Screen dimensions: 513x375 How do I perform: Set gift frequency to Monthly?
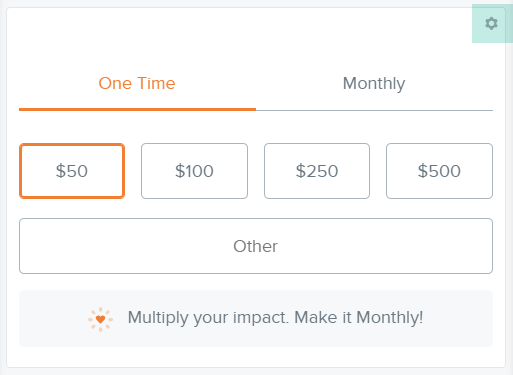pos(374,83)
